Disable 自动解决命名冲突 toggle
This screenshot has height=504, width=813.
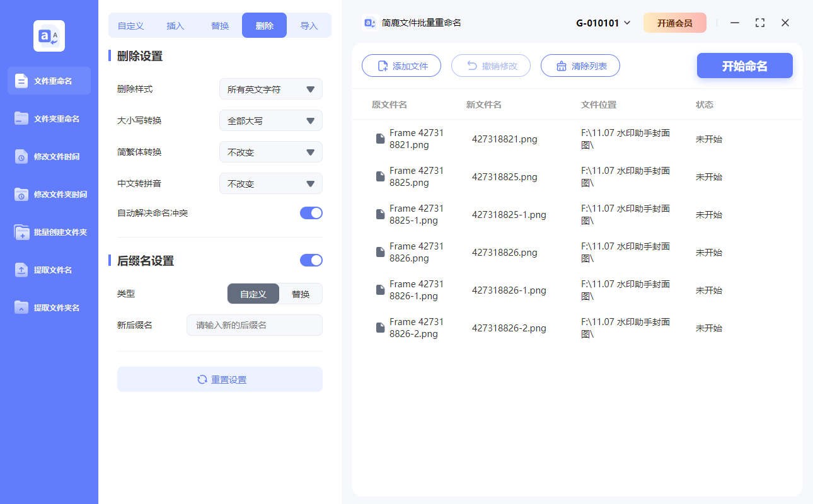311,213
